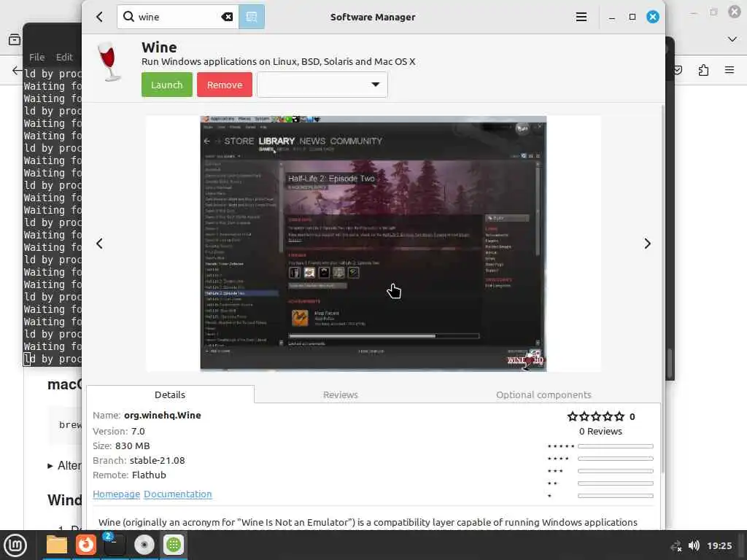The image size is (747, 560).
Task: Show previous screenshot with left arrow
Action: (99, 244)
